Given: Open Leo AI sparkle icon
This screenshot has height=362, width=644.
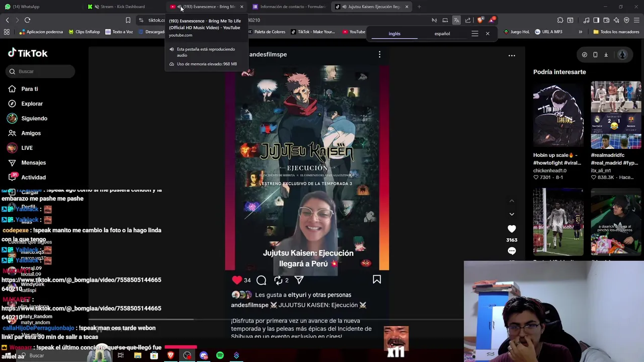Looking at the screenshot, I should (616, 20).
